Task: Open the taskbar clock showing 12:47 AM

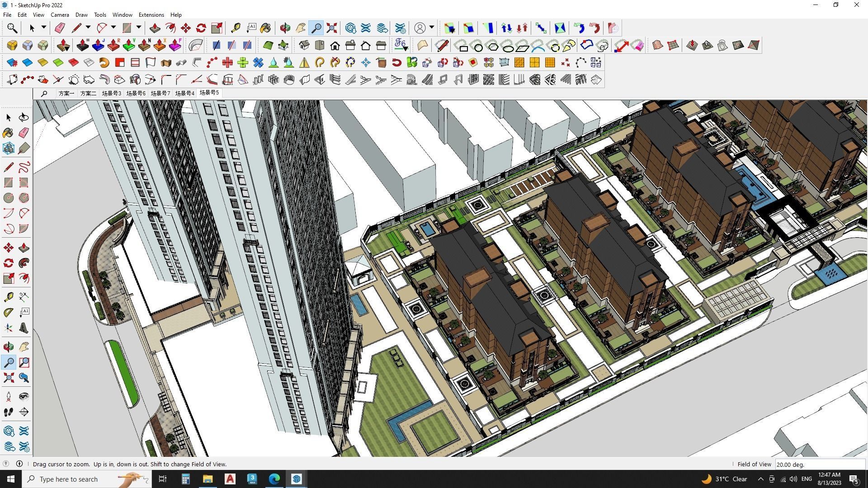Action: pos(829,479)
